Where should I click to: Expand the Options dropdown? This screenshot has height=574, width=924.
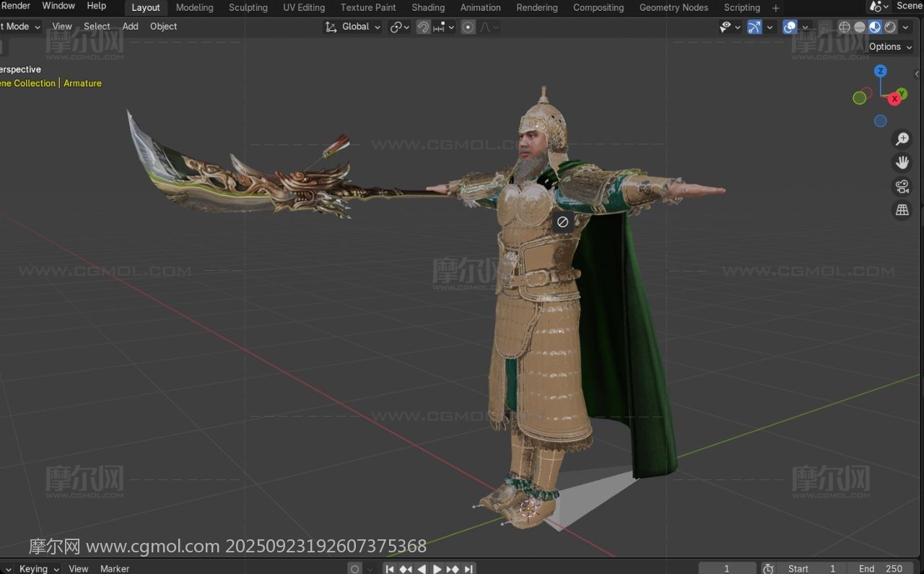tap(890, 46)
